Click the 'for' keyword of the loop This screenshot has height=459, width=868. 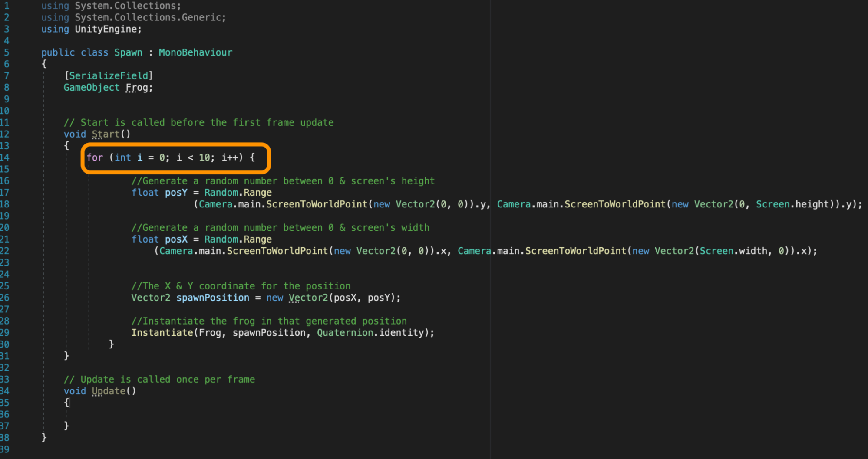pos(95,157)
